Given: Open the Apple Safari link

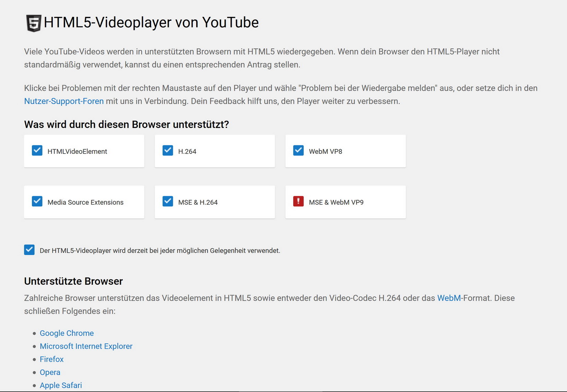Looking at the screenshot, I should click(x=61, y=385).
